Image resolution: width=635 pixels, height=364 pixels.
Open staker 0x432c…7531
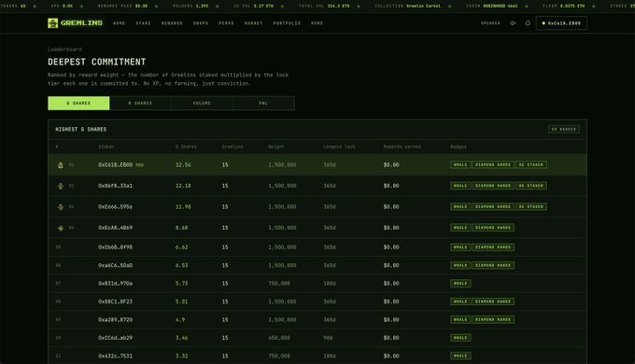[x=115, y=356]
